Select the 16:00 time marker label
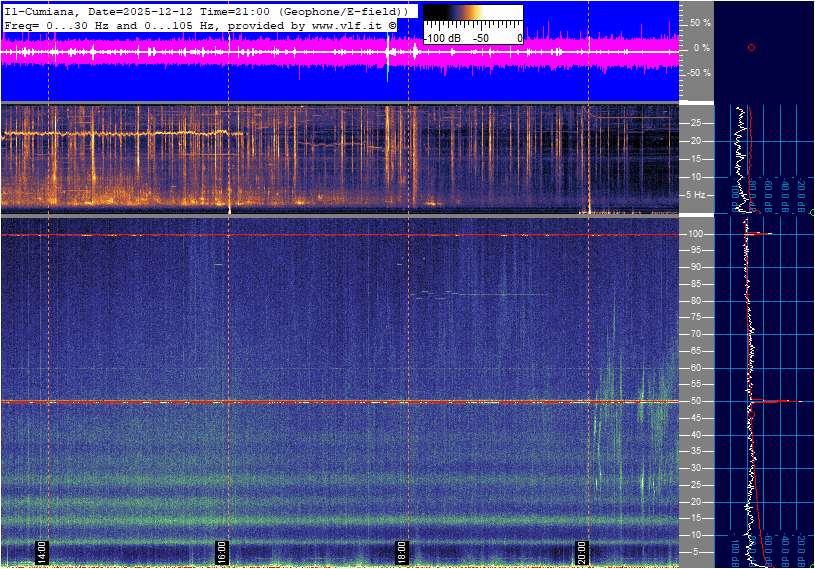Image resolution: width=815 pixels, height=569 pixels. (221, 552)
